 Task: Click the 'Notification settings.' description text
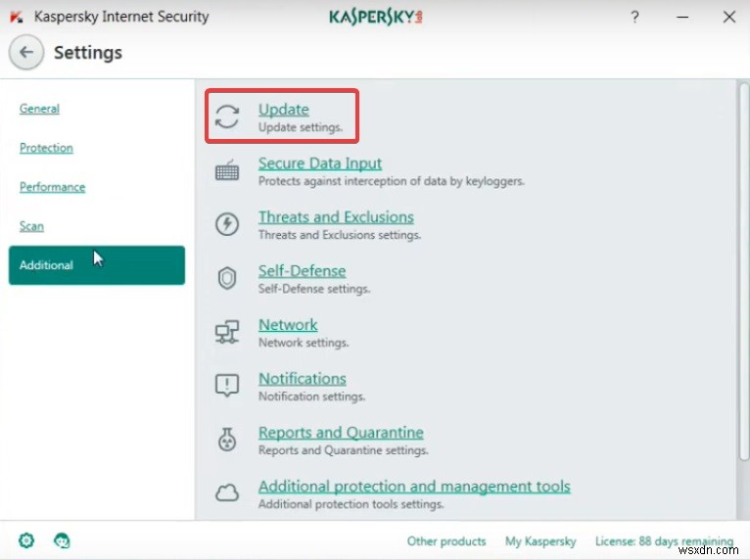311,397
